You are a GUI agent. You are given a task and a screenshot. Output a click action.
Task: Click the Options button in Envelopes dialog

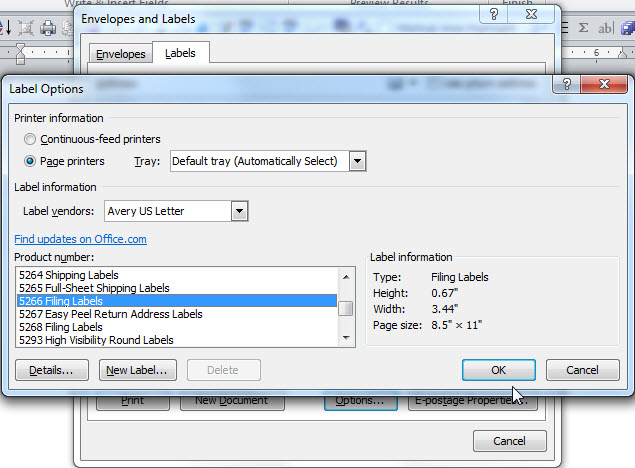coord(360,401)
